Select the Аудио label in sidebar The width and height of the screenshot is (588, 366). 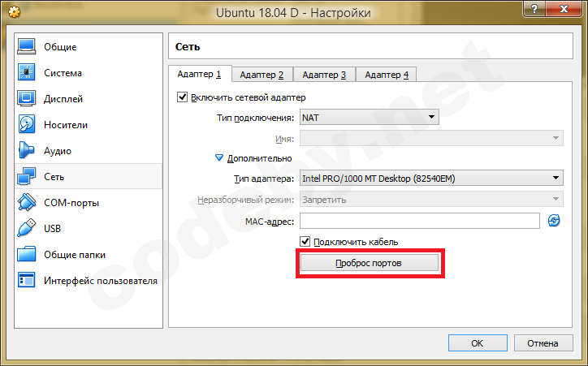[58, 151]
